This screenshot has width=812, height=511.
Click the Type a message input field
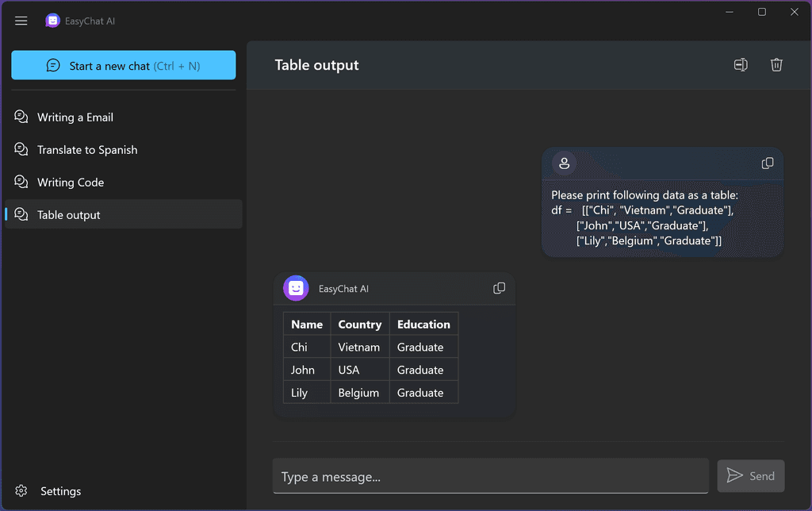(491, 475)
